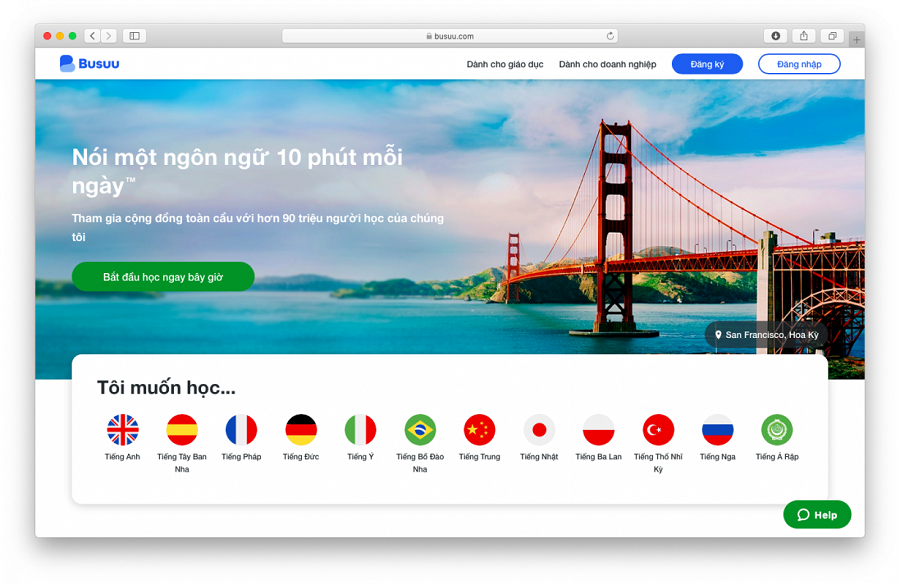
Task: Select the Japanese flag icon
Action: 539,430
